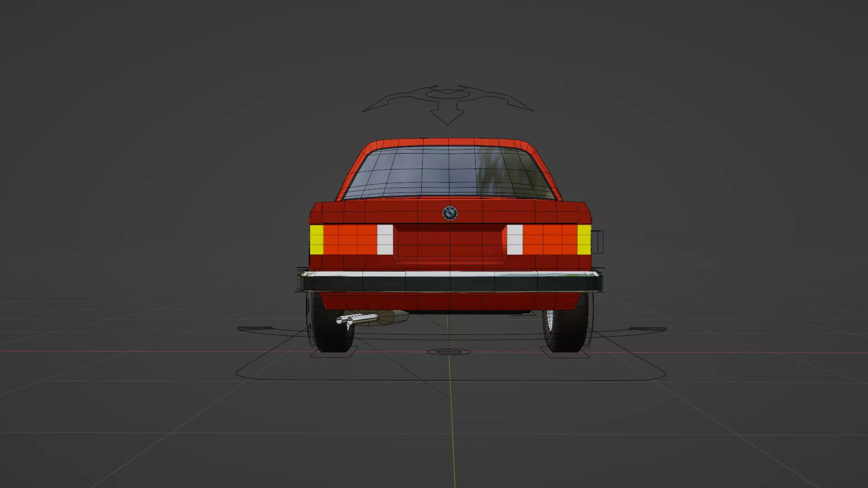The height and width of the screenshot is (488, 868).
Task: Select the left orange-red tail light panel
Action: tap(350, 239)
